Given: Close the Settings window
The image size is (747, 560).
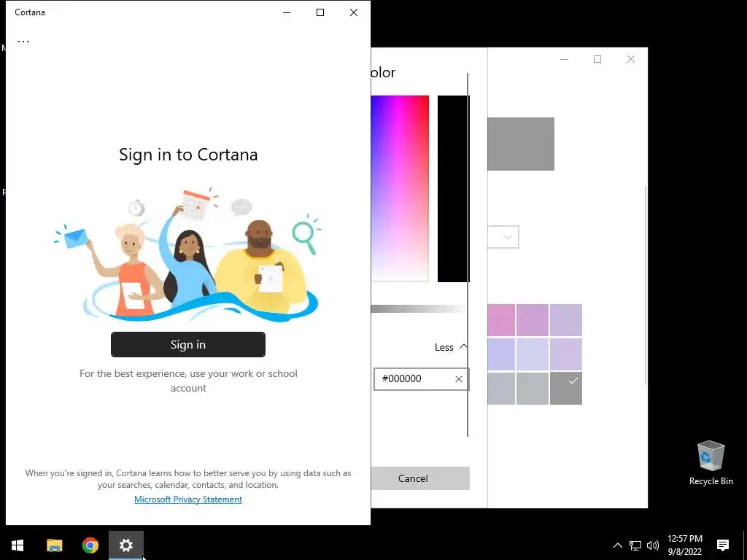Looking at the screenshot, I should (x=631, y=59).
